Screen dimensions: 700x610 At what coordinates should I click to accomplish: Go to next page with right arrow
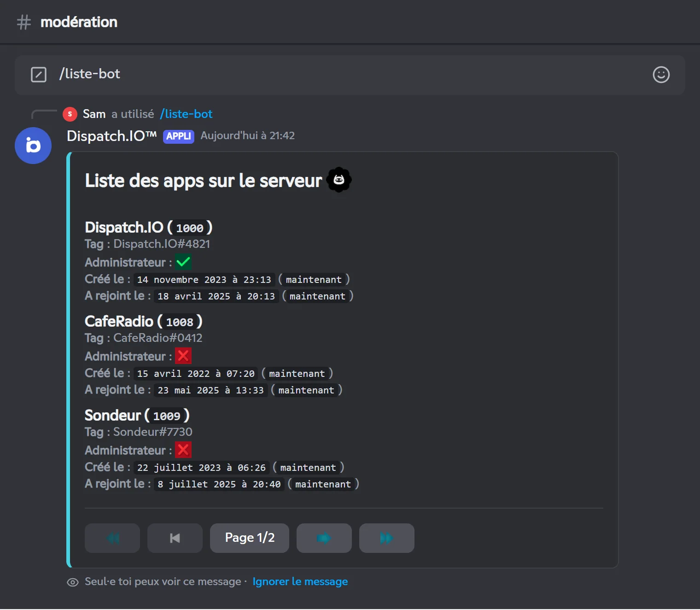[x=324, y=538]
